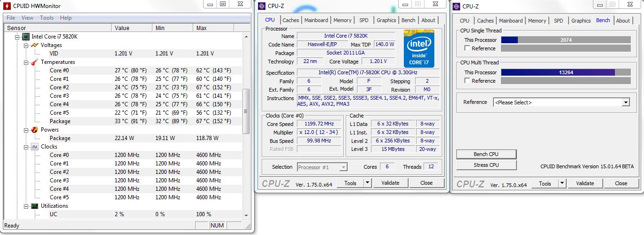Click the HWMonitor lightning title bar icon

click(x=7, y=6)
